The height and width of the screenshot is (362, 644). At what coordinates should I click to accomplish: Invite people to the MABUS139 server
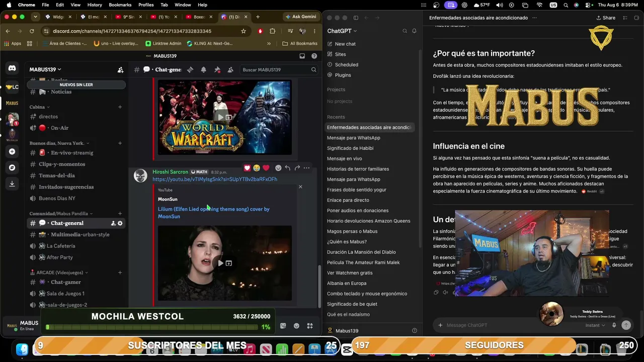(x=120, y=70)
